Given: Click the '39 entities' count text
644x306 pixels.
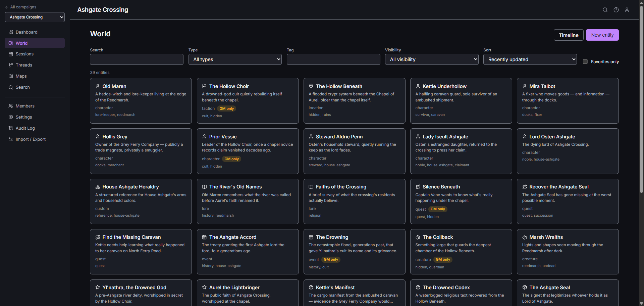Looking at the screenshot, I should click(x=100, y=73).
